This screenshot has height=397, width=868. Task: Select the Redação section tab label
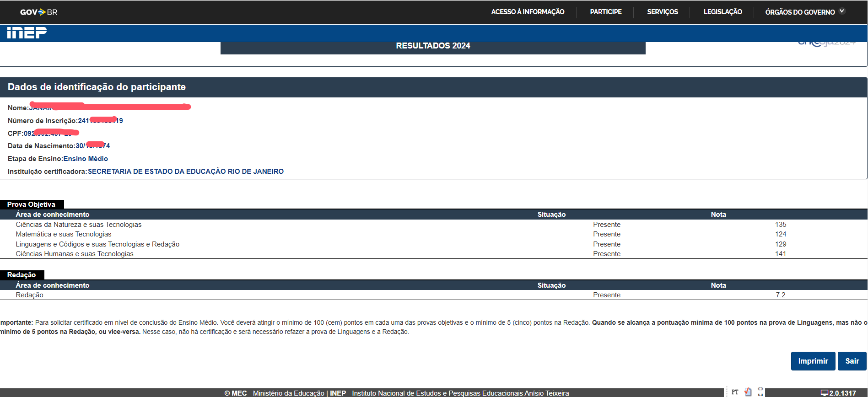[22, 275]
